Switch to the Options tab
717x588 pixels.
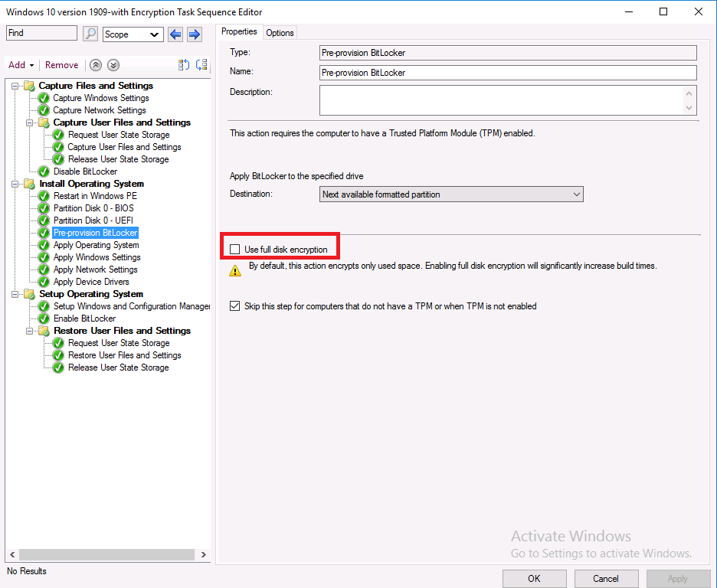[x=280, y=33]
